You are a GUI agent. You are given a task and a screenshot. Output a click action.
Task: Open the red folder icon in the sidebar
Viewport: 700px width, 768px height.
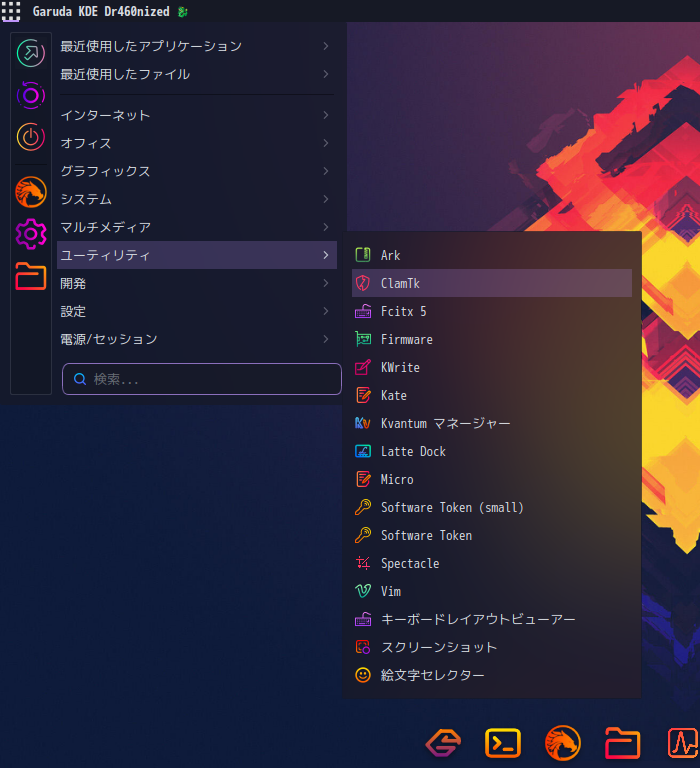tap(30, 276)
